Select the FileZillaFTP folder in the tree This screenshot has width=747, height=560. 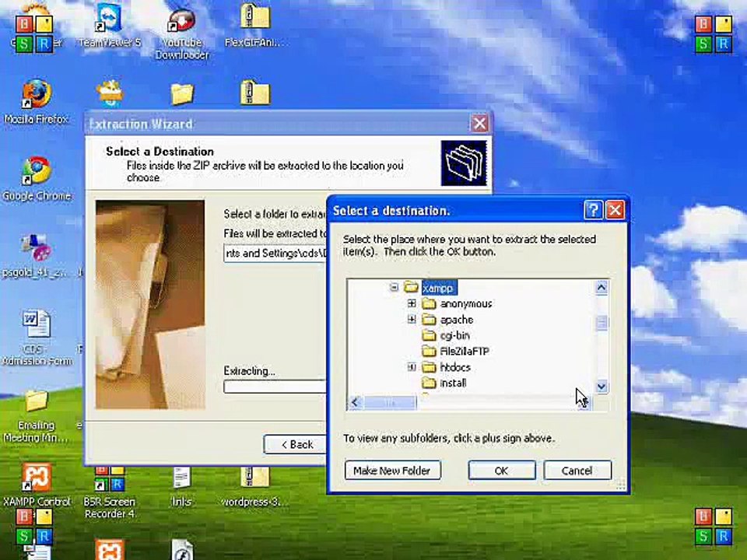click(x=456, y=351)
